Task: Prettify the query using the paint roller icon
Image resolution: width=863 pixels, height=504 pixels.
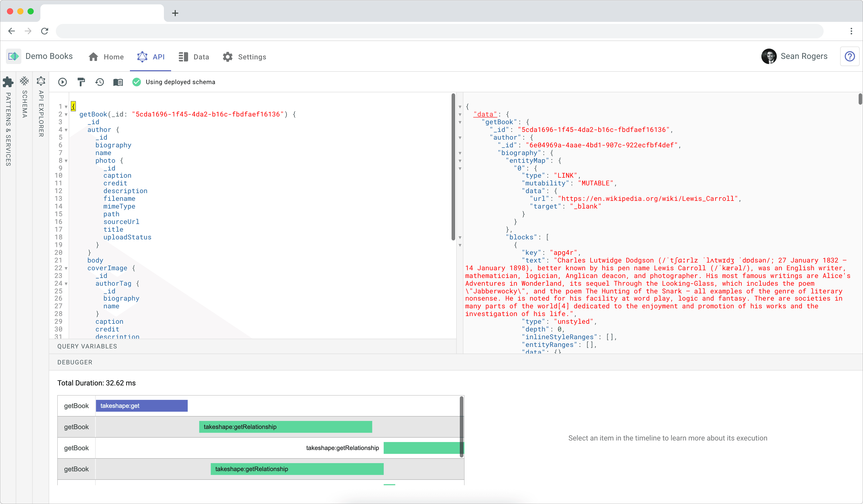Action: tap(81, 82)
